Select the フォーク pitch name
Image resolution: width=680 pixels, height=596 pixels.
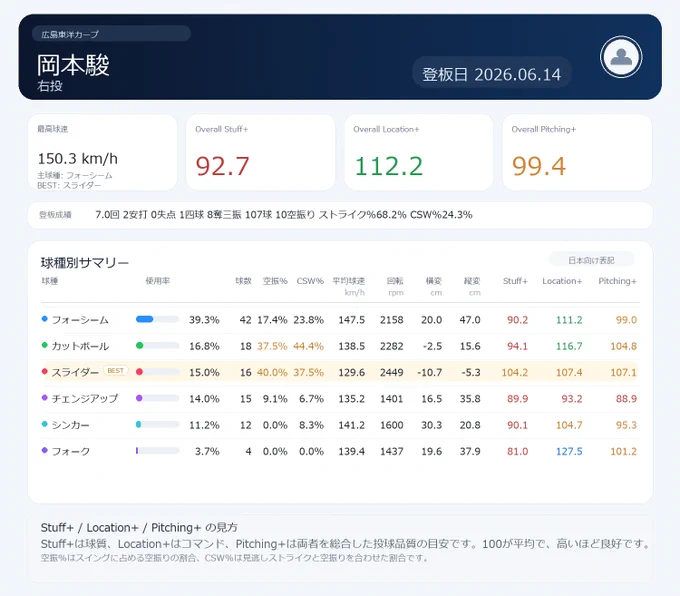(71, 452)
